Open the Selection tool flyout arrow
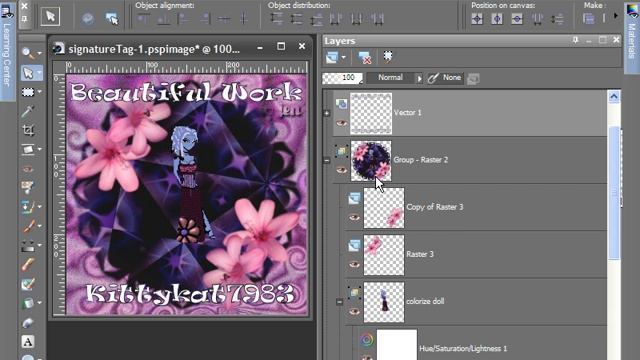640x360 pixels. click(x=40, y=92)
